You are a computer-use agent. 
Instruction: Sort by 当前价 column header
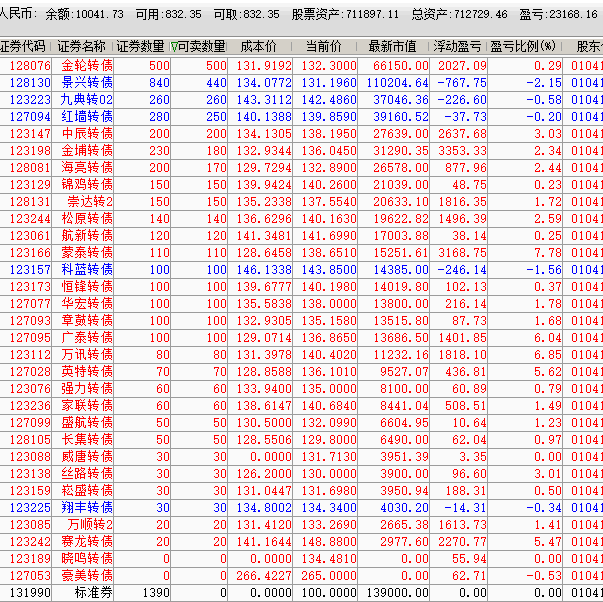(324, 47)
